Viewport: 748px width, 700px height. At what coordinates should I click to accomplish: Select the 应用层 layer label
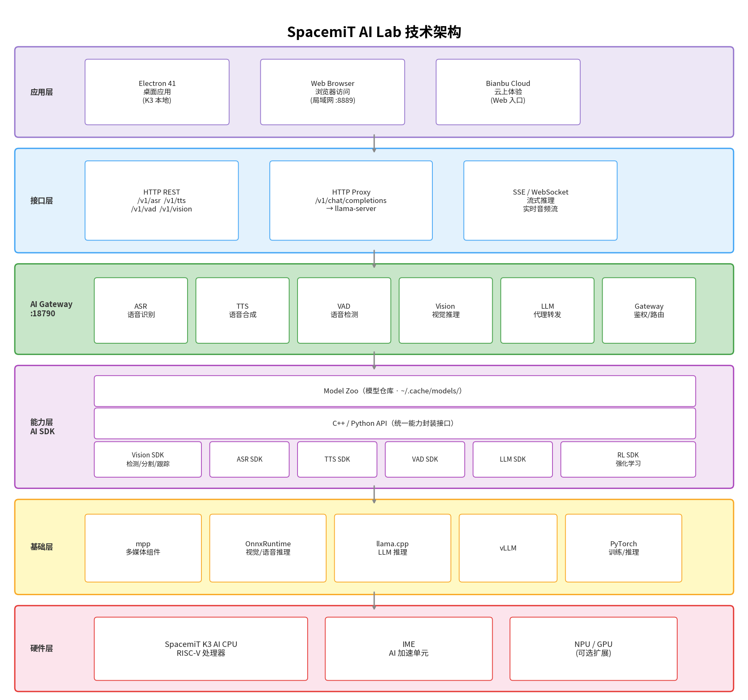coord(41,92)
